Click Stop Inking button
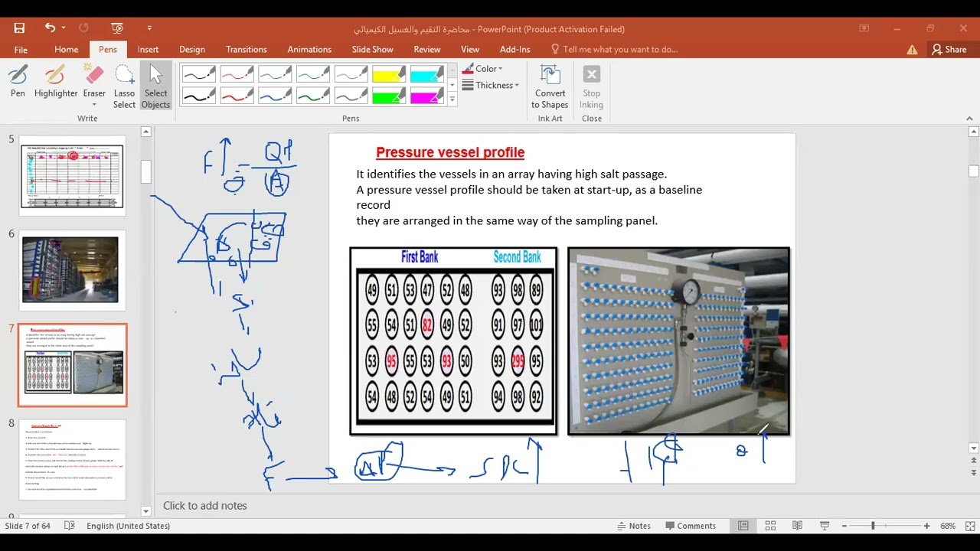This screenshot has height=551, width=980. click(x=591, y=86)
